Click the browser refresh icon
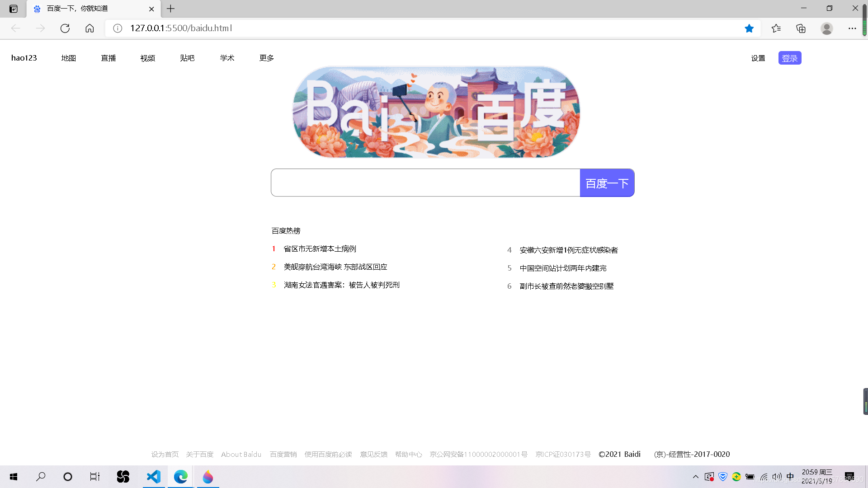Viewport: 868px width, 488px height. (65, 28)
